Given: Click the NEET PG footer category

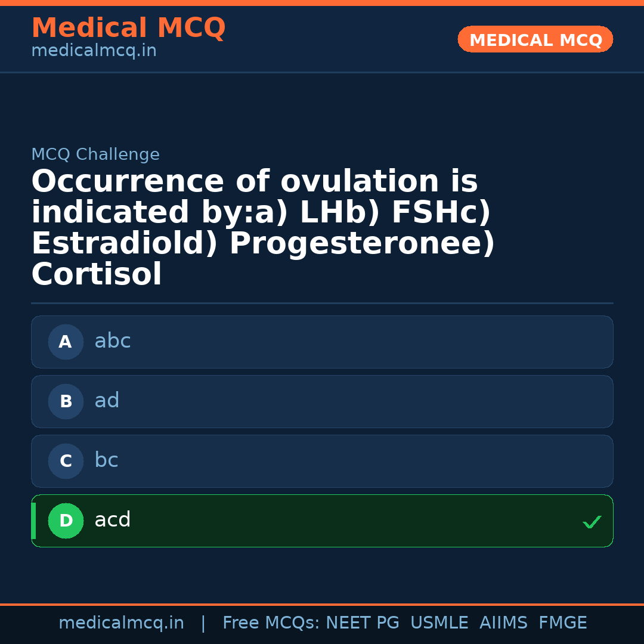Looking at the screenshot, I should point(362,623).
